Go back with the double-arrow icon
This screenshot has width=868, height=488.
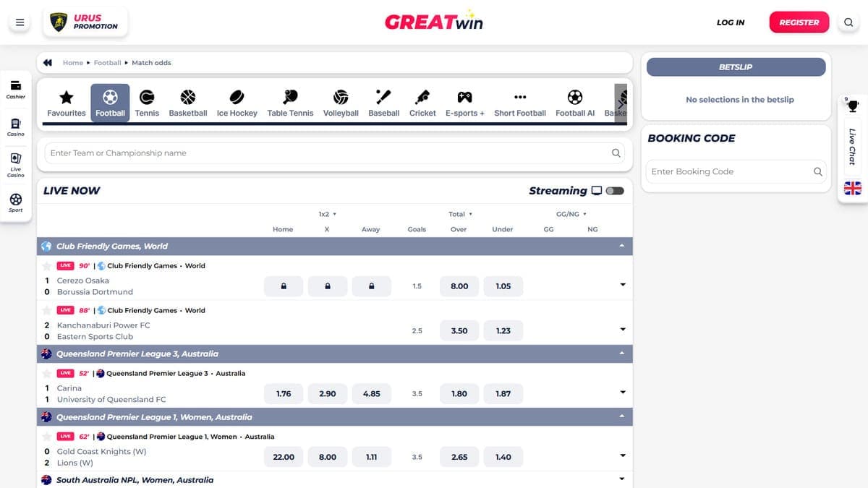(x=48, y=63)
